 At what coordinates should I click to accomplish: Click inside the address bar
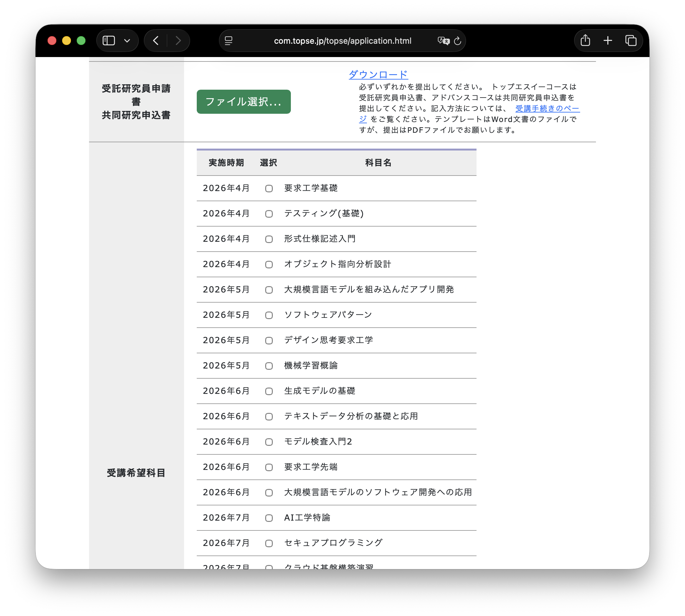(342, 41)
